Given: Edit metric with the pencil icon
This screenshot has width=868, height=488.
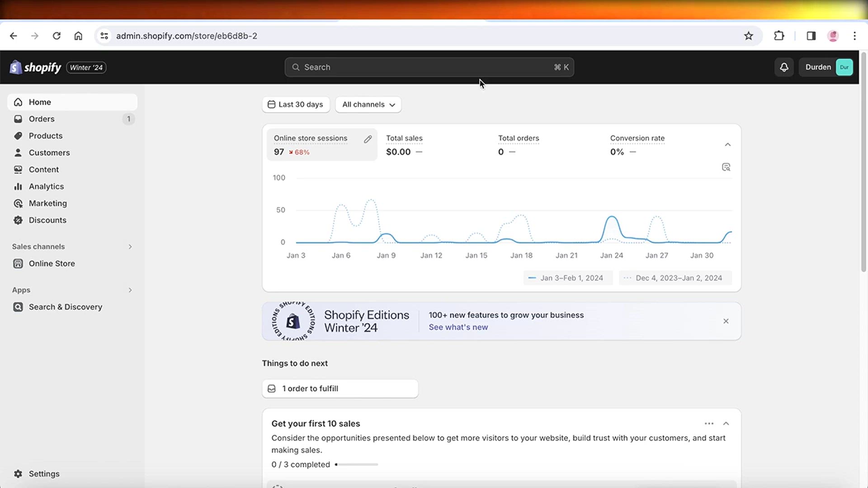Looking at the screenshot, I should pyautogui.click(x=368, y=139).
